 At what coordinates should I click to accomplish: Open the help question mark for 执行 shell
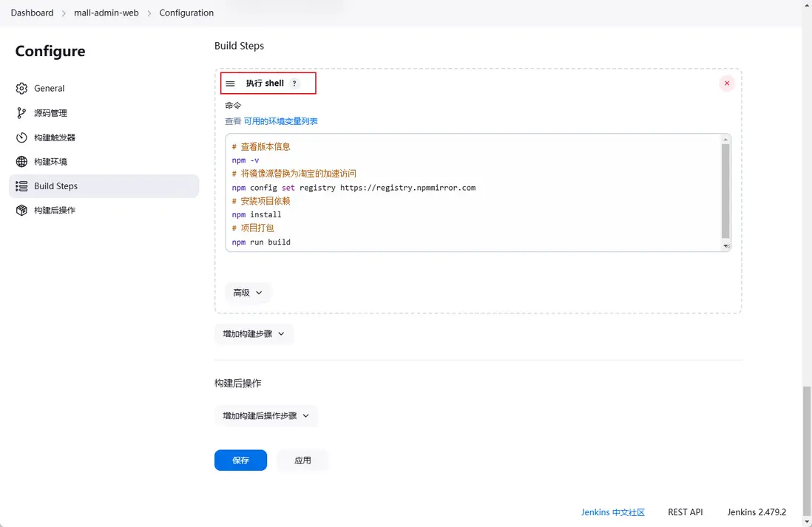[x=294, y=84]
